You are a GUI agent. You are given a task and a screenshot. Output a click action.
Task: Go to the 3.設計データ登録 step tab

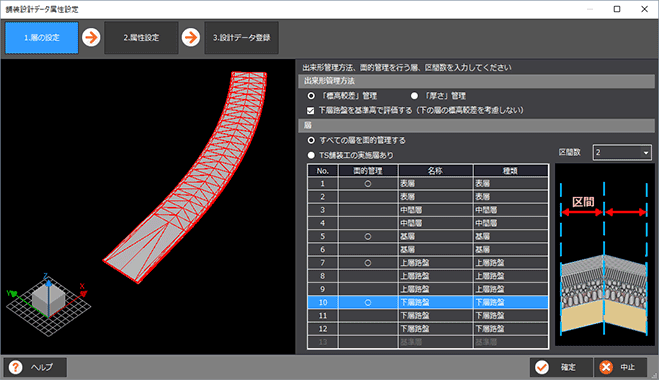(x=242, y=37)
